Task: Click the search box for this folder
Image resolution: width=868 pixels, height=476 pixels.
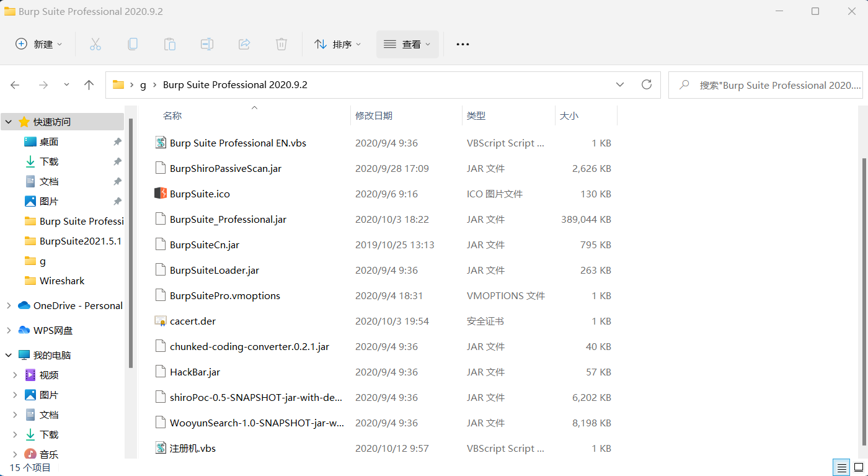Action: click(766, 85)
